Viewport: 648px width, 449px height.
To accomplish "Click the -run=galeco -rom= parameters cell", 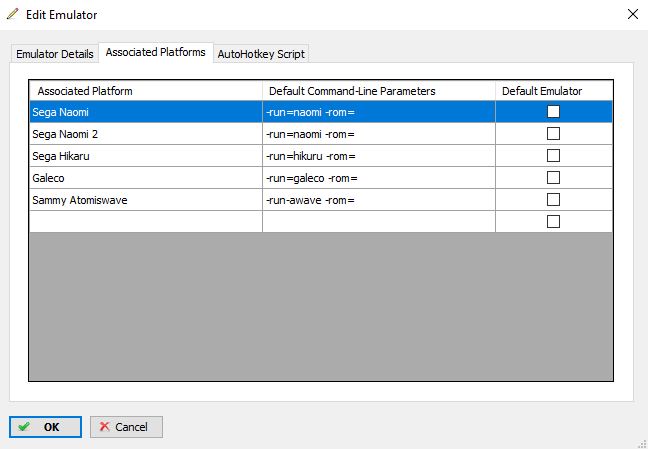I will pyautogui.click(x=379, y=178).
